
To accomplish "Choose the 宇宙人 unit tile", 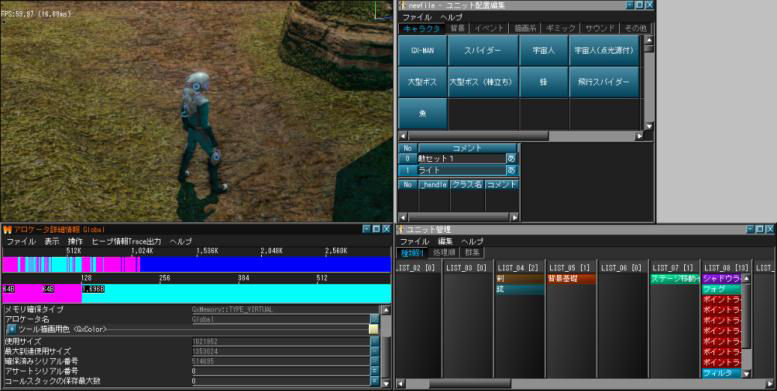I will coord(544,51).
